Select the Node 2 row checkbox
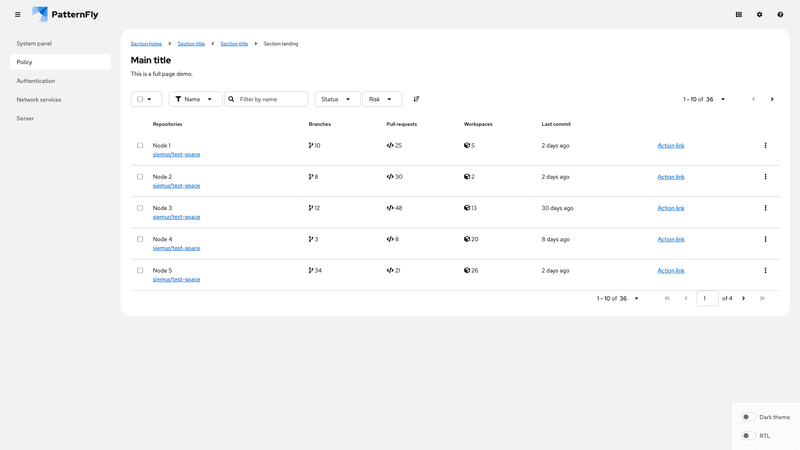Screen dimensions: 800x450 (x=140, y=177)
